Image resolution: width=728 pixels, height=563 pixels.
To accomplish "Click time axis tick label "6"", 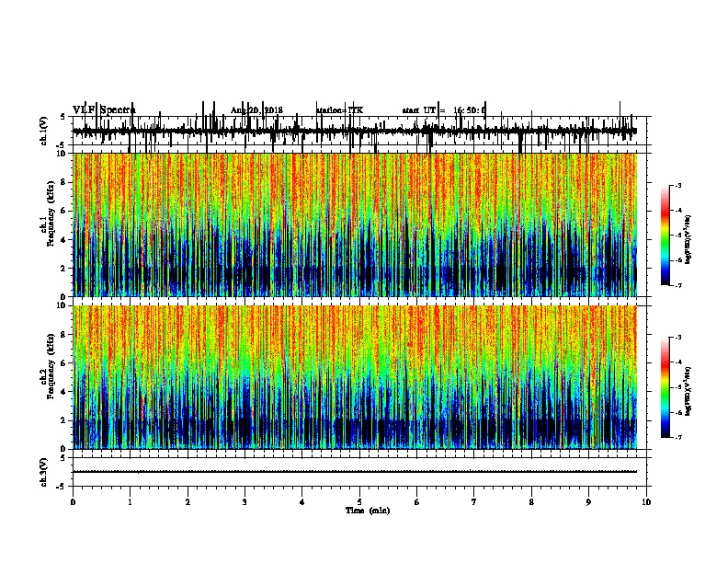I will coord(417,502).
